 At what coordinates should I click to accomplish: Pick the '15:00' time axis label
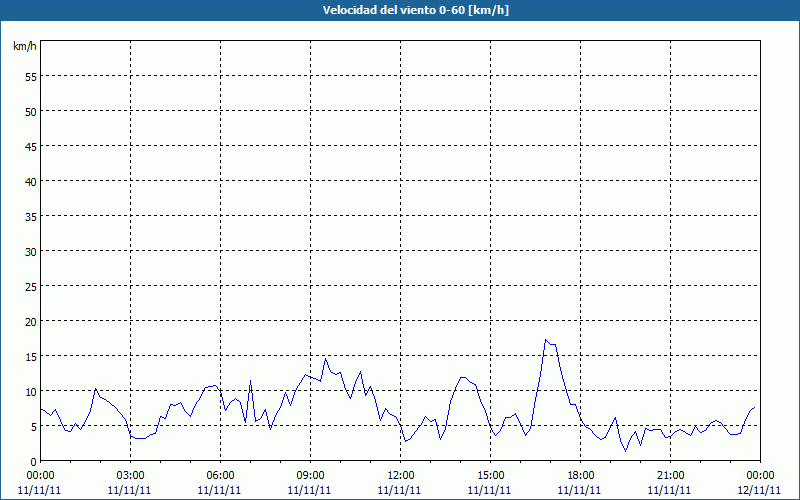(x=490, y=476)
